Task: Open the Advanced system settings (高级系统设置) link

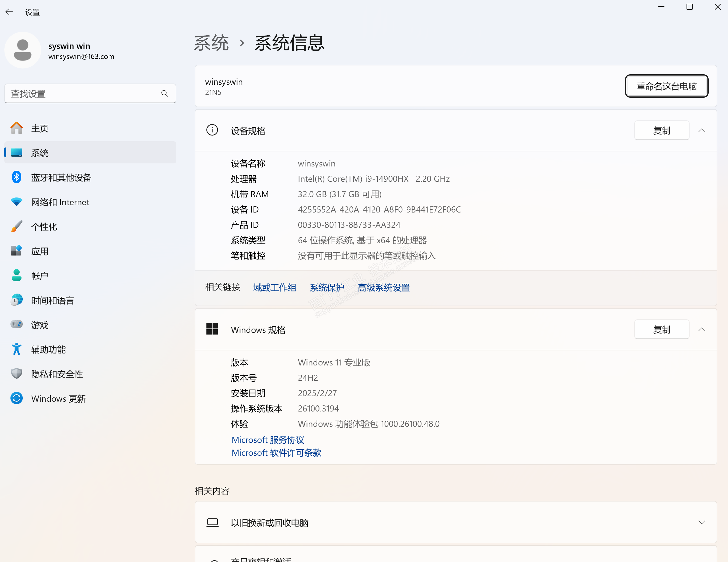Action: point(383,287)
